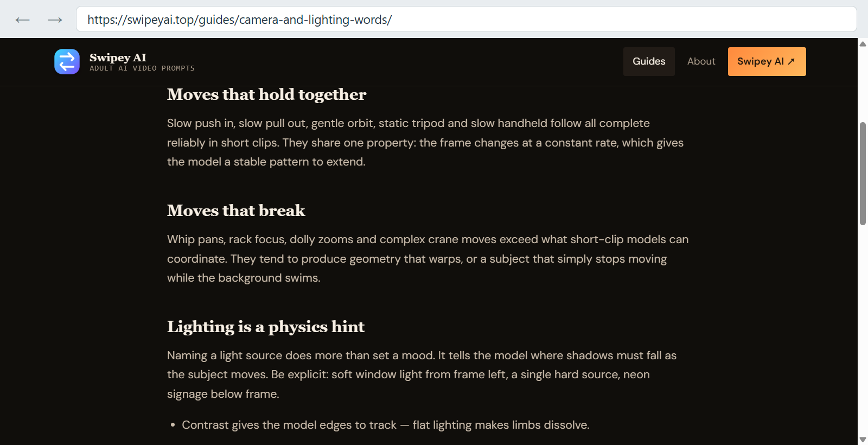Click the paragraph starting with Whip pans
Screen dimensions: 868x445
[428, 259]
